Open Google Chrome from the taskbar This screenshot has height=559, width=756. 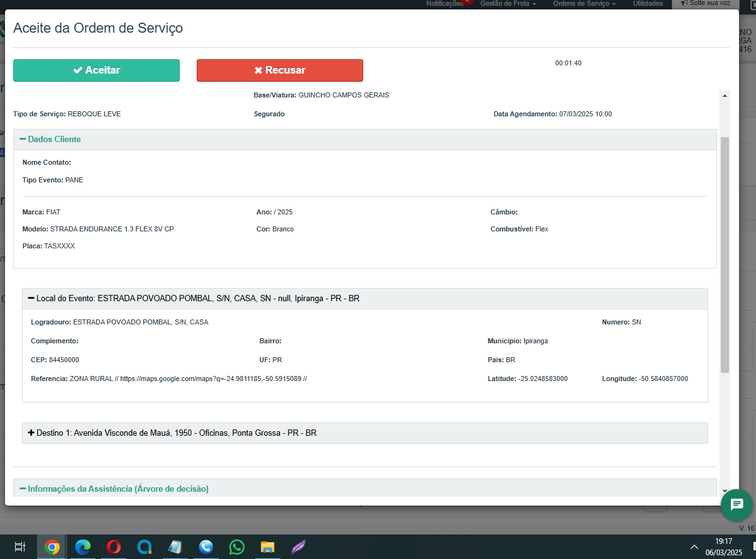(52, 547)
